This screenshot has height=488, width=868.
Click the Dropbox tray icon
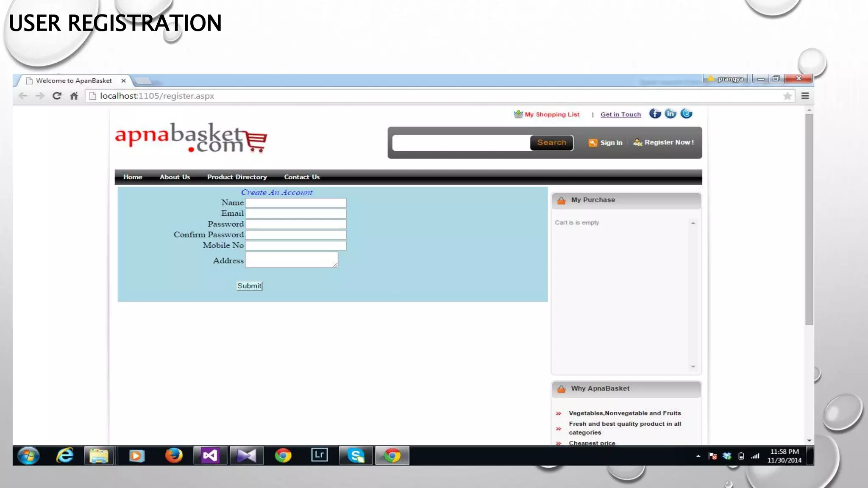tap(727, 456)
